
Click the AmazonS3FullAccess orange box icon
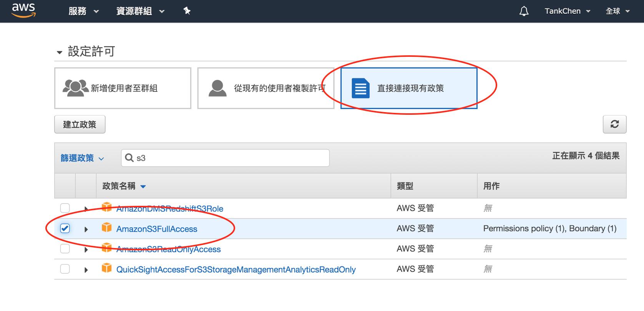pyautogui.click(x=106, y=228)
